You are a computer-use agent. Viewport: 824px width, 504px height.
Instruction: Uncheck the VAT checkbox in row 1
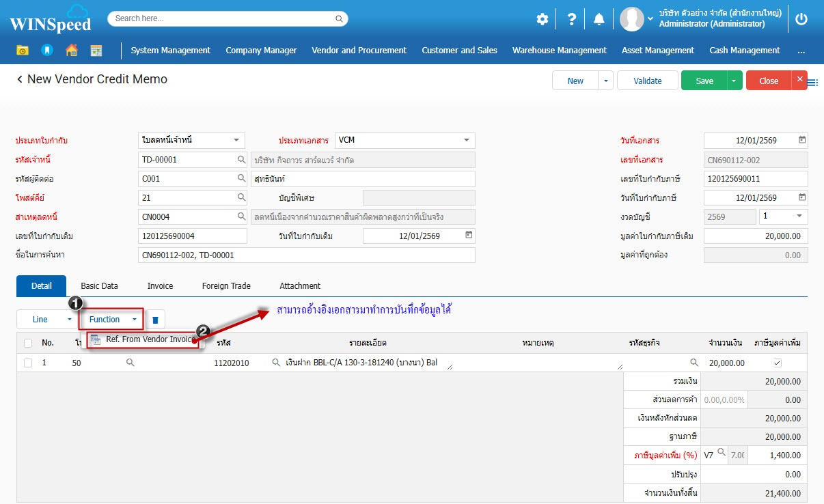tap(777, 363)
